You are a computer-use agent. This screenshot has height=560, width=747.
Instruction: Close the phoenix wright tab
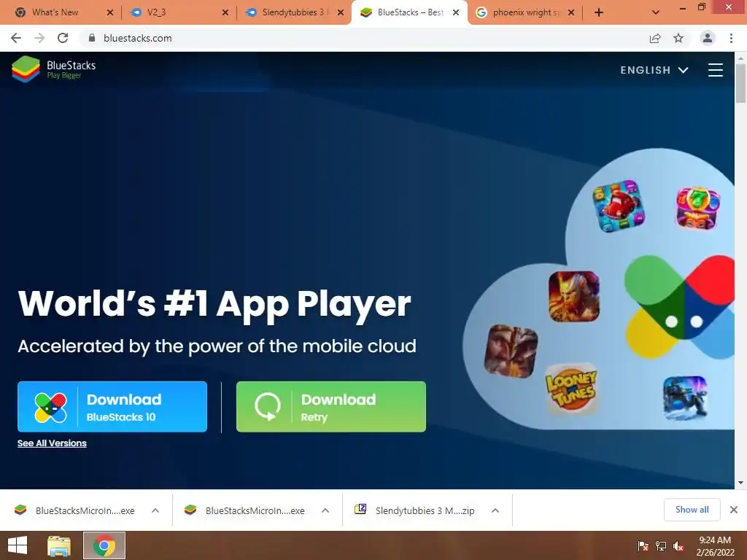[571, 12]
